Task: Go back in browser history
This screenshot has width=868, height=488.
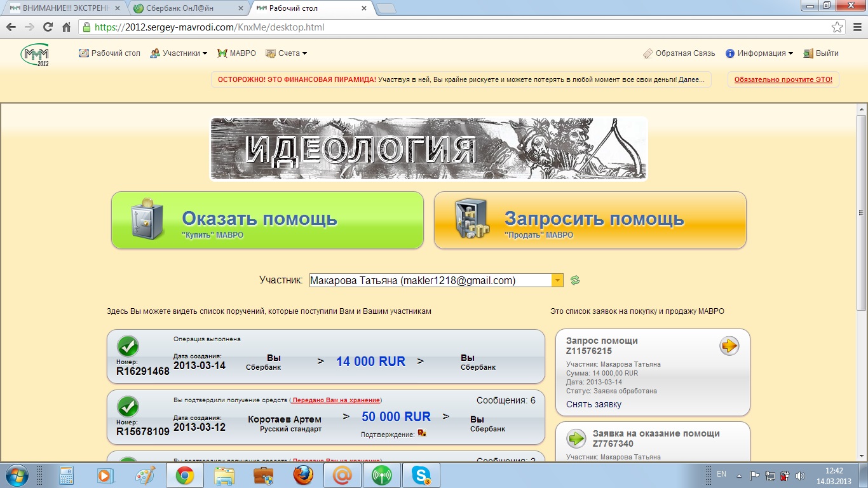Action: tap(11, 27)
